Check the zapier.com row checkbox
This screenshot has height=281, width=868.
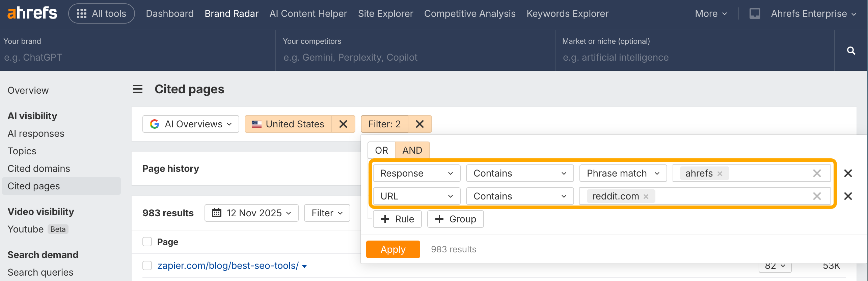[x=147, y=266]
